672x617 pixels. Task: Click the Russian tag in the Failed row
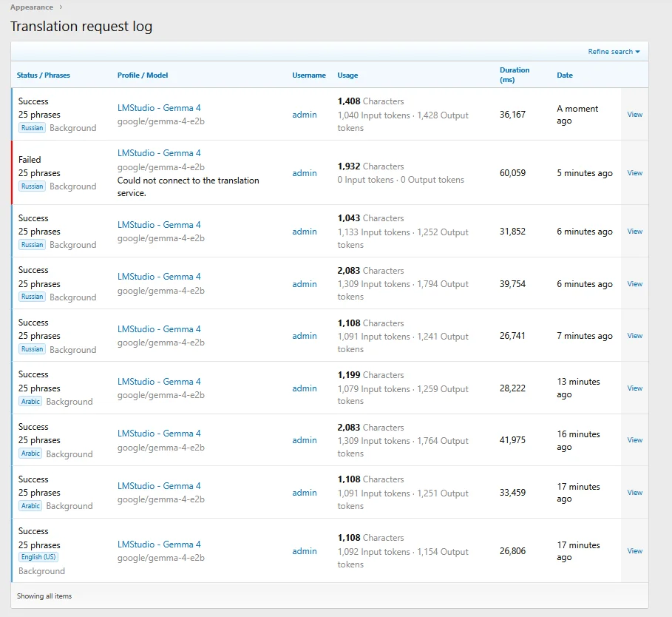(32, 186)
